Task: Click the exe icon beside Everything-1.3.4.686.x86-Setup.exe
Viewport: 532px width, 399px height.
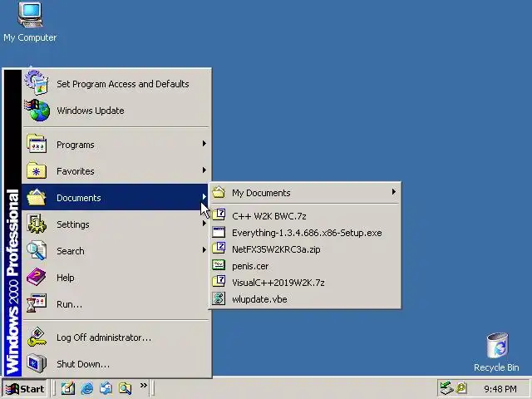Action: [219, 233]
